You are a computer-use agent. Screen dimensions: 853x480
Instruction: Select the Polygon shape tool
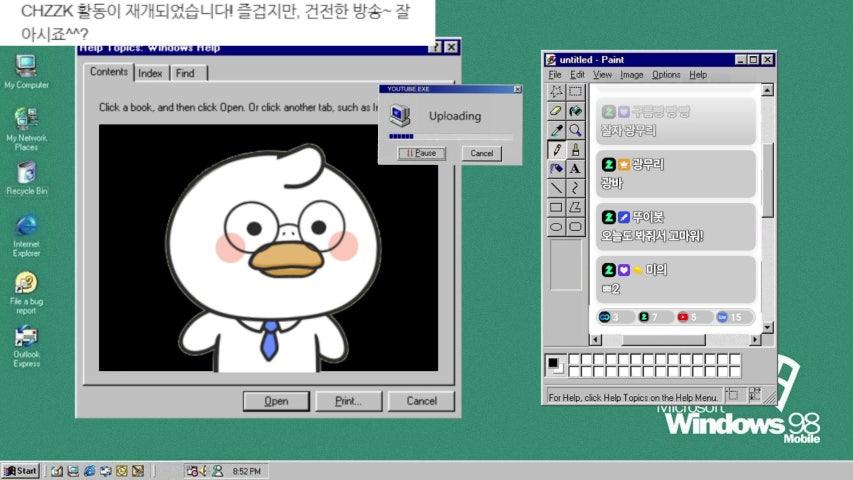tap(575, 207)
